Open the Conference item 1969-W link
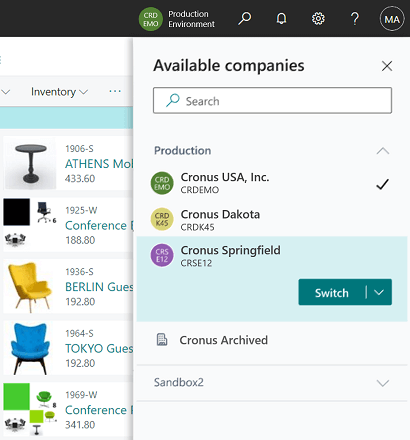This screenshot has height=440, width=410. click(99, 410)
